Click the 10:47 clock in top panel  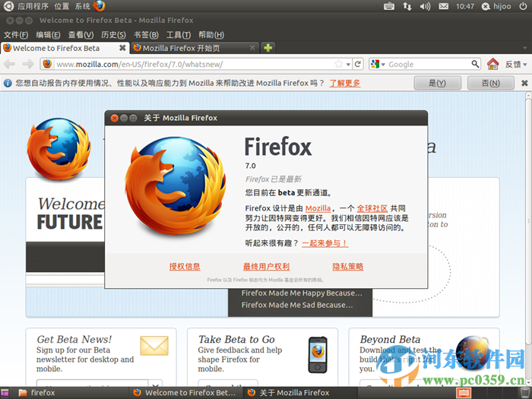tap(465, 6)
